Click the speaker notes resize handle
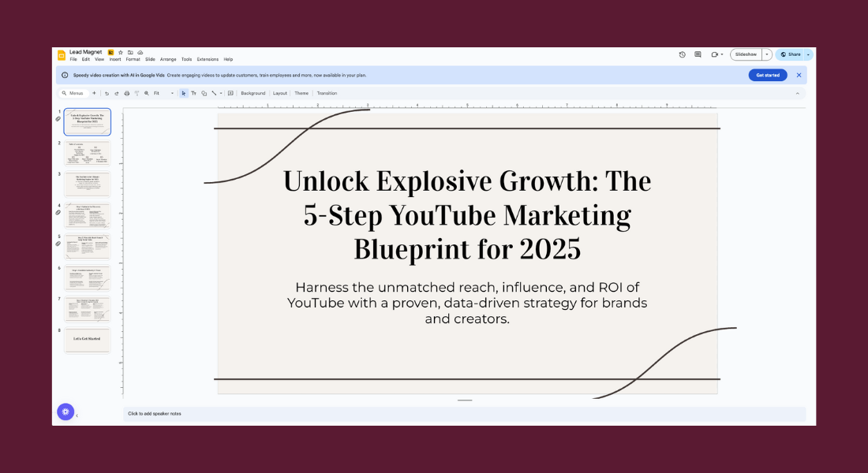 tap(465, 400)
